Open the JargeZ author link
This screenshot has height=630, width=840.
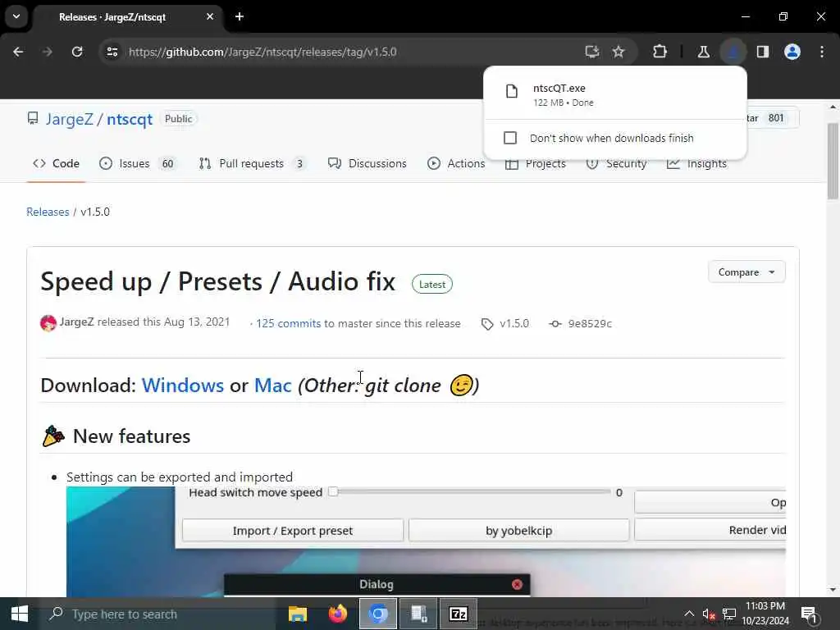pos(76,322)
